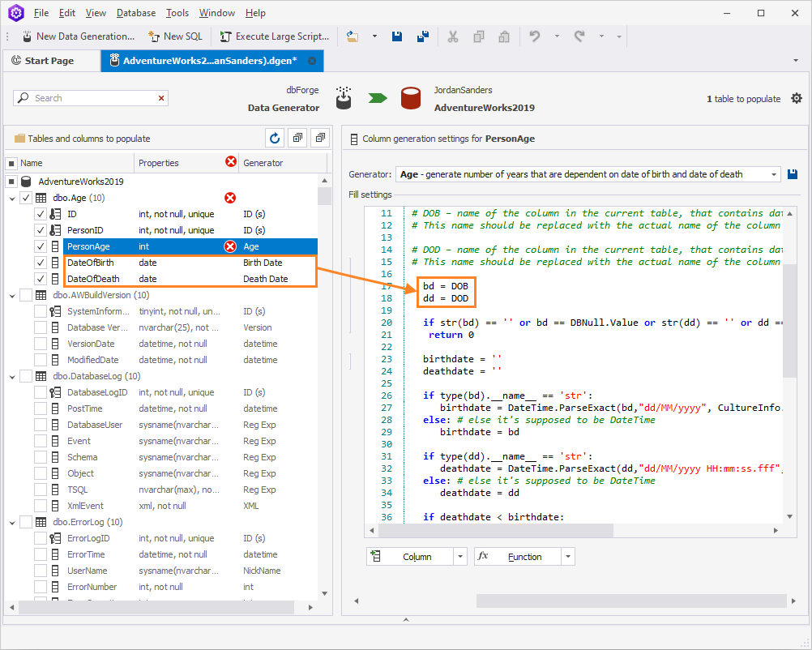Clear the search box with red X

[x=161, y=98]
